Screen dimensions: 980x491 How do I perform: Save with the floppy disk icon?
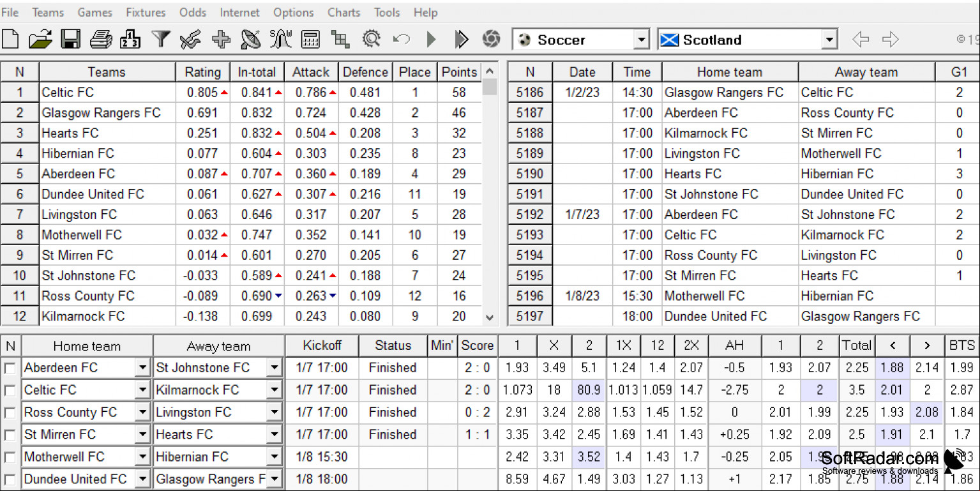coord(70,40)
